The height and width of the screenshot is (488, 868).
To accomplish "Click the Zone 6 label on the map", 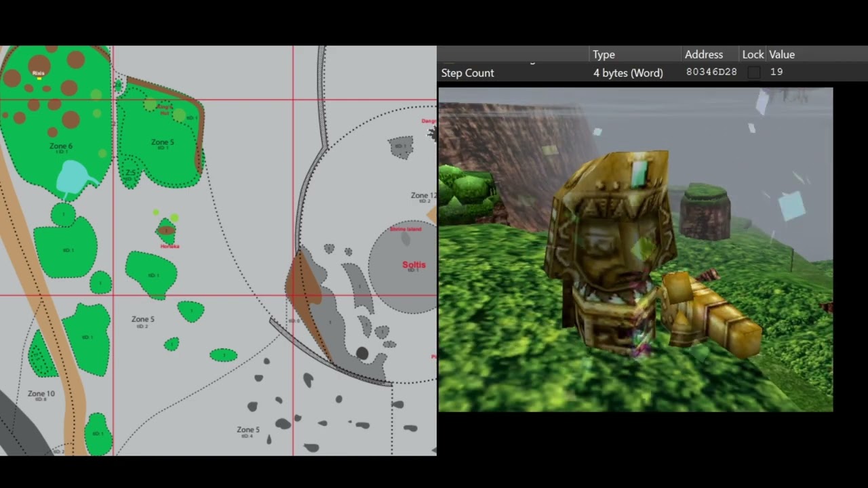I will [x=61, y=146].
